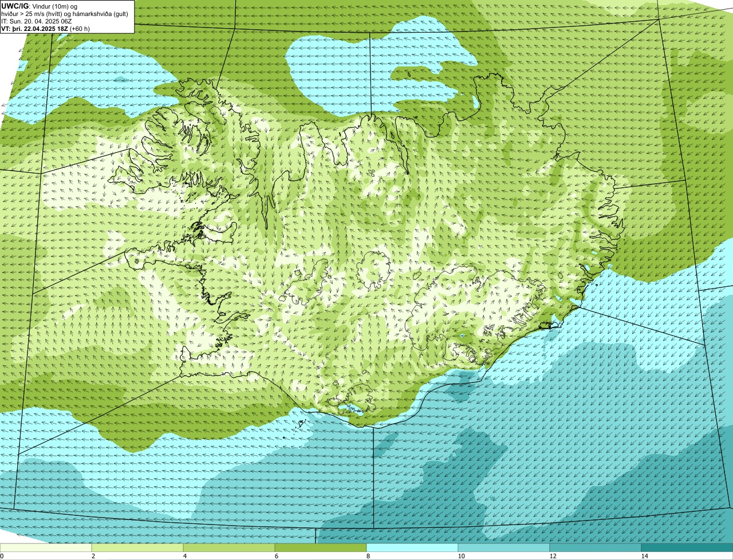Viewport: 733px width, 560px height.
Task: Click the legend label '14'
Action: (x=644, y=556)
